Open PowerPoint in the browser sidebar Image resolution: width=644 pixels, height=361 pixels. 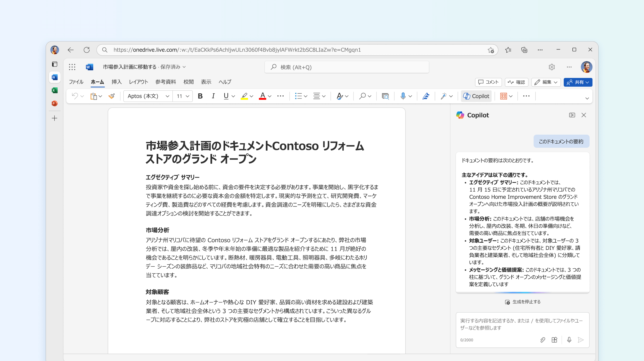[x=55, y=103]
